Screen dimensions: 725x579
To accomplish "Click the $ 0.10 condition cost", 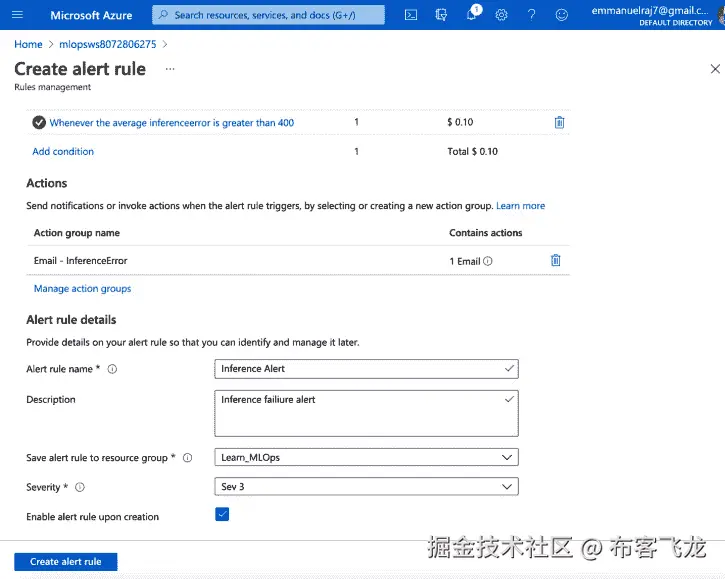I will (x=460, y=122).
